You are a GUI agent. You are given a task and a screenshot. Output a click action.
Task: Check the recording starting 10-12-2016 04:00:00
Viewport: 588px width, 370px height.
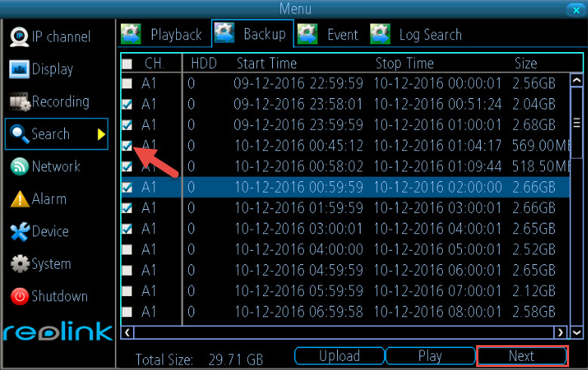click(127, 249)
